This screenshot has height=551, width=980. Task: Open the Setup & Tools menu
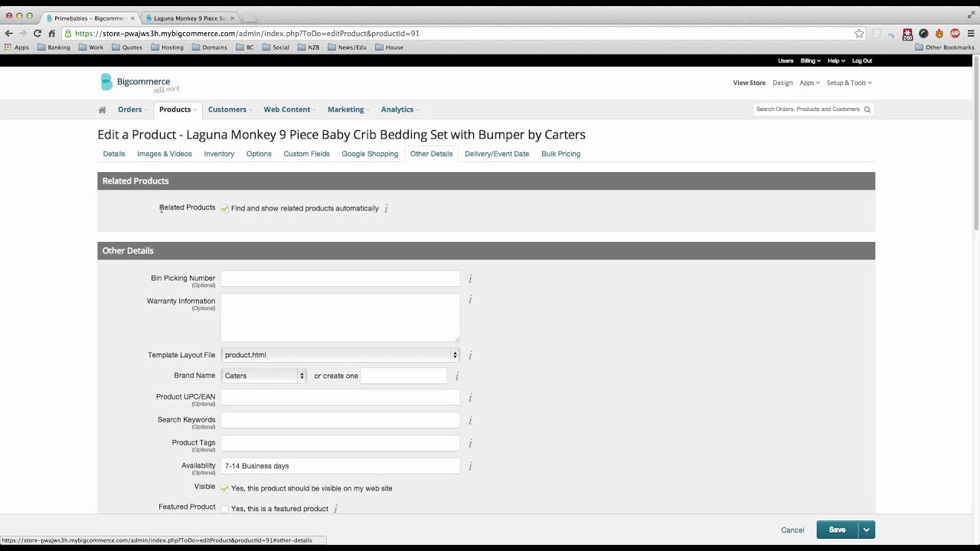(x=848, y=83)
